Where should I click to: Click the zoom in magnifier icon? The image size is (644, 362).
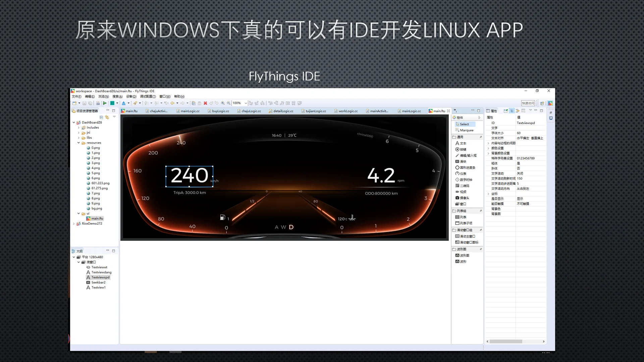(x=223, y=103)
